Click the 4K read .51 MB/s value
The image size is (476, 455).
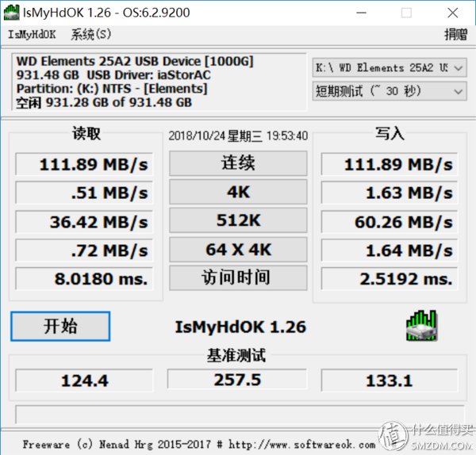pyautogui.click(x=84, y=193)
